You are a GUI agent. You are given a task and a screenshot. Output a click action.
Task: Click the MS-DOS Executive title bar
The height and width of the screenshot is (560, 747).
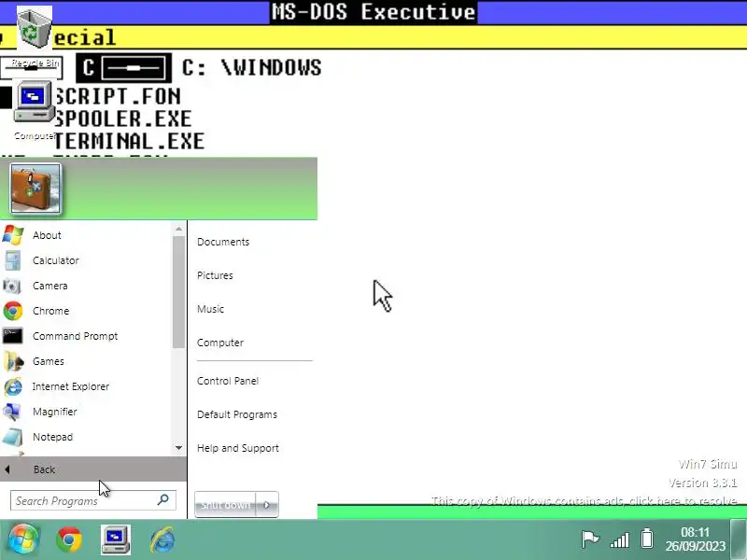[373, 12]
